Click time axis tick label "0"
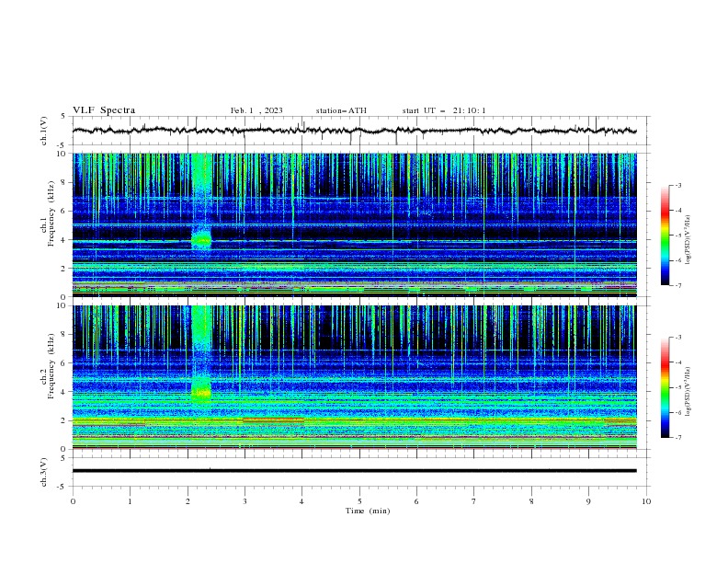 (73, 501)
